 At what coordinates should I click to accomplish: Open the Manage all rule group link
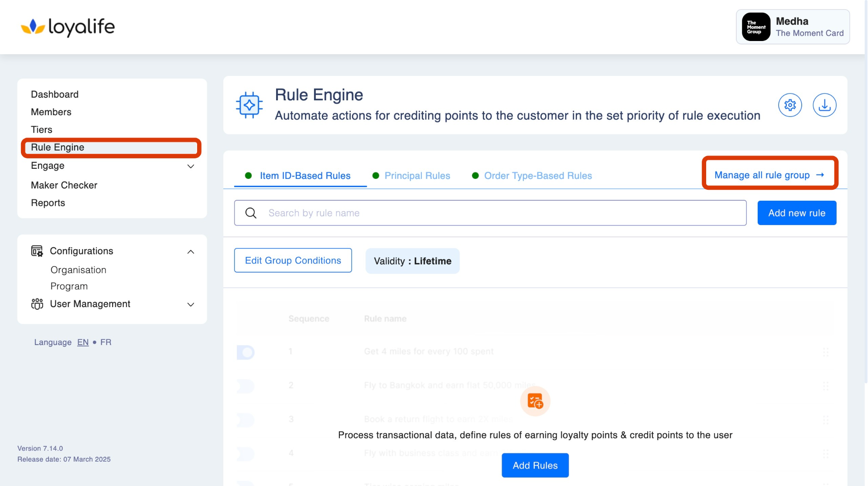pos(769,175)
